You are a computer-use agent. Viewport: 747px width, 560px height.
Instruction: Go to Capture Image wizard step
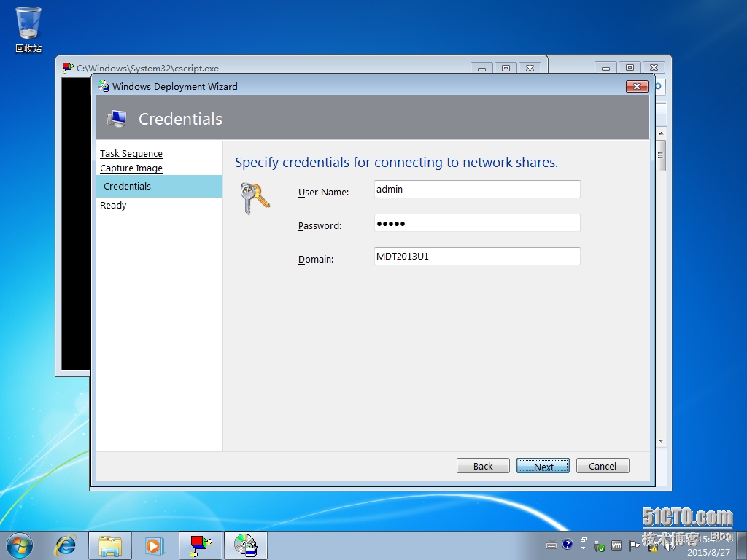coord(131,168)
